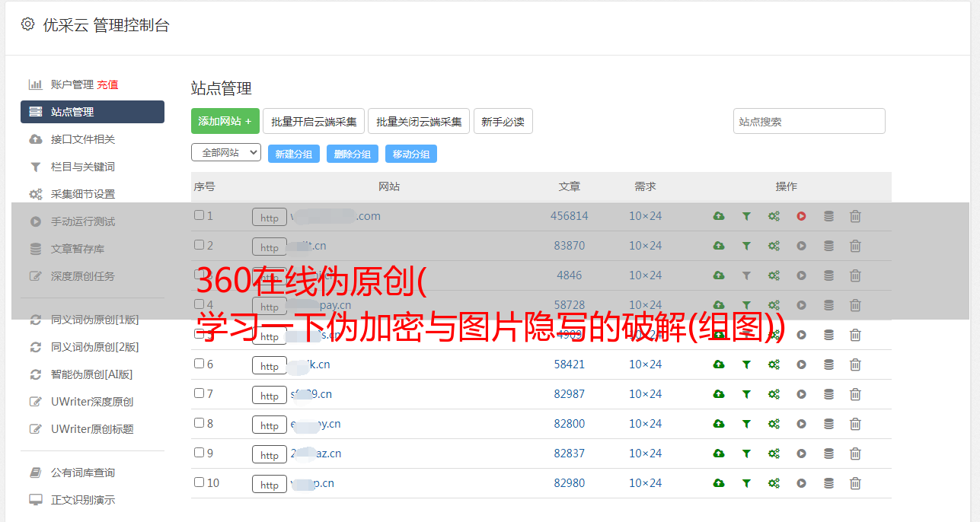Delete site 1 using its trash icon
The width and height of the screenshot is (980, 522).
pyautogui.click(x=855, y=216)
